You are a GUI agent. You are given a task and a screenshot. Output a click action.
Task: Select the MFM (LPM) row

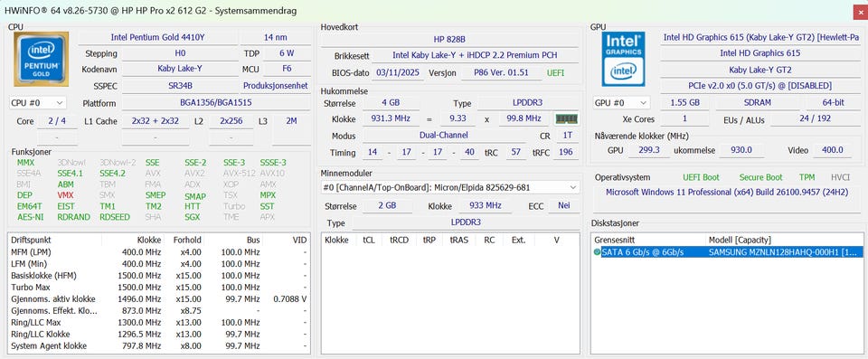(158, 251)
